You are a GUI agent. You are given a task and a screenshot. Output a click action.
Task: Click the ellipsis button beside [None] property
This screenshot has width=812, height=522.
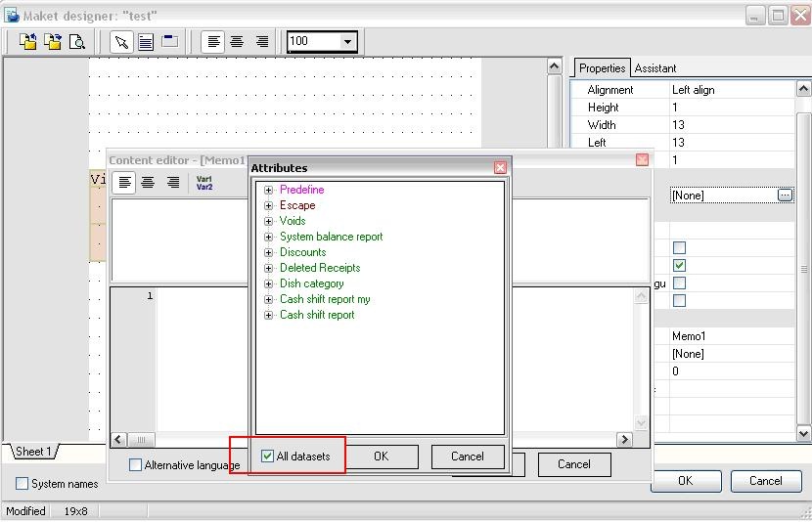point(785,196)
